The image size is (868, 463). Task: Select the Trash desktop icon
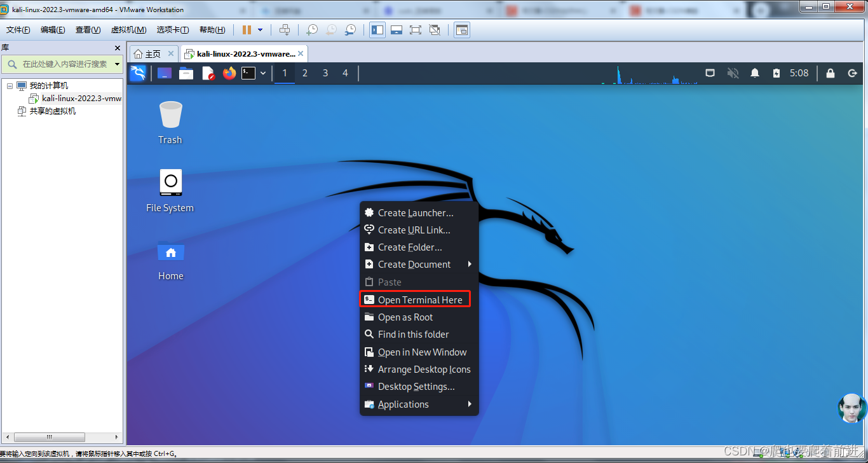point(170,122)
